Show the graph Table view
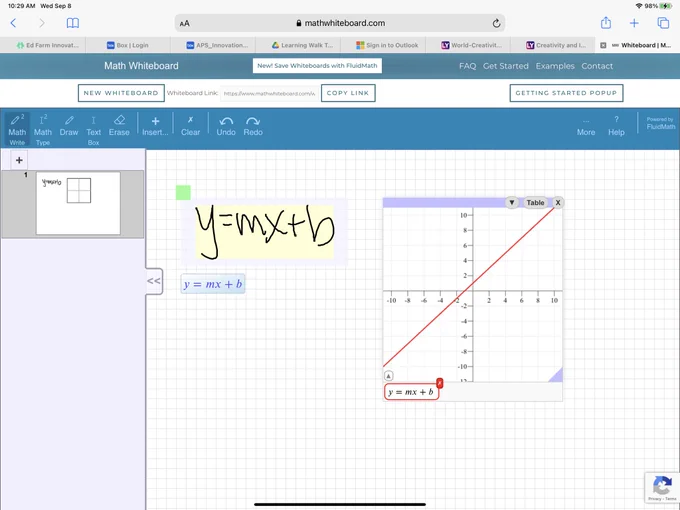 [535, 203]
